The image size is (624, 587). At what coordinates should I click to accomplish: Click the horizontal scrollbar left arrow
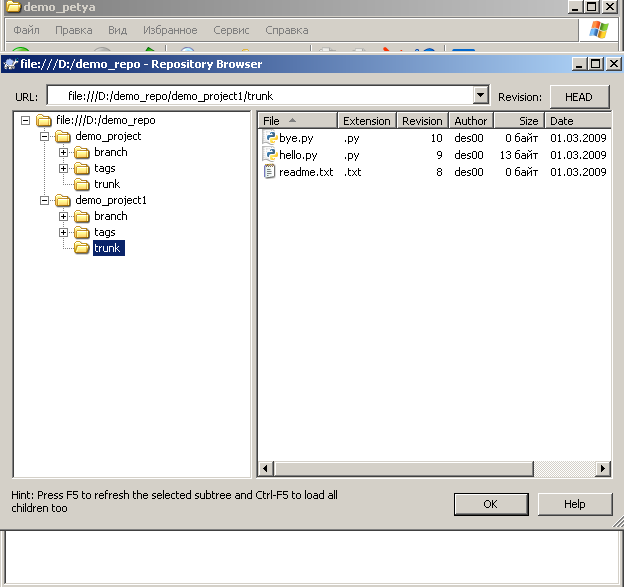(x=265, y=468)
